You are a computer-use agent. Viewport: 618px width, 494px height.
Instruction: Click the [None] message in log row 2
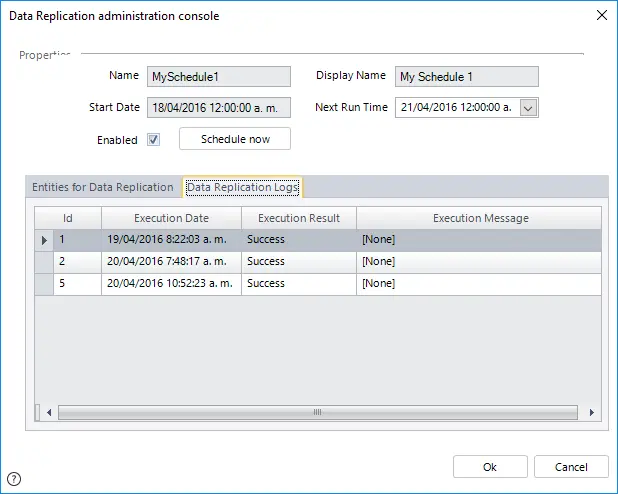479,262
